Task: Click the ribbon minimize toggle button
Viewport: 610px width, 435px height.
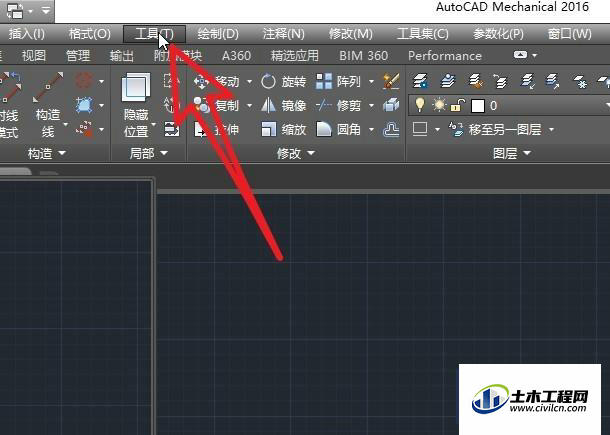Action: [520, 55]
